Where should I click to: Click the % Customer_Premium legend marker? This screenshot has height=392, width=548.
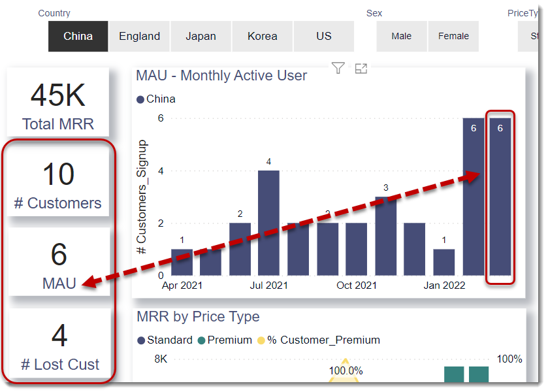click(x=261, y=340)
